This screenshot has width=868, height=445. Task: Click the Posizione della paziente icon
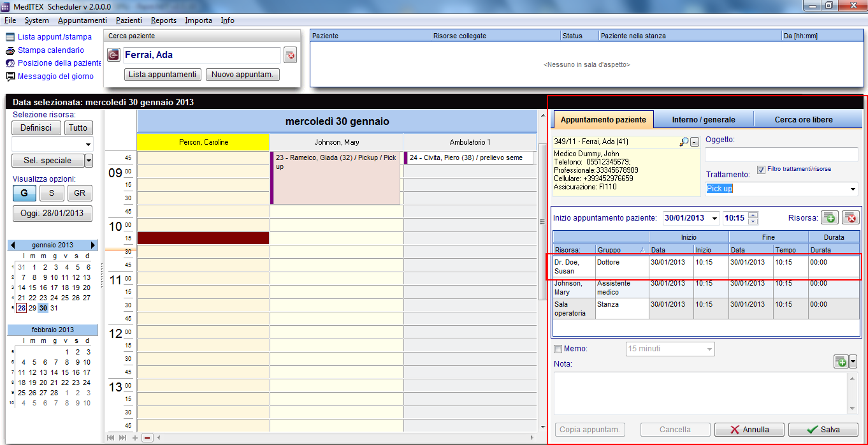(11, 63)
